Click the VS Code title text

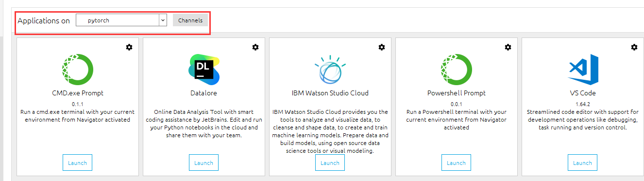583,93
